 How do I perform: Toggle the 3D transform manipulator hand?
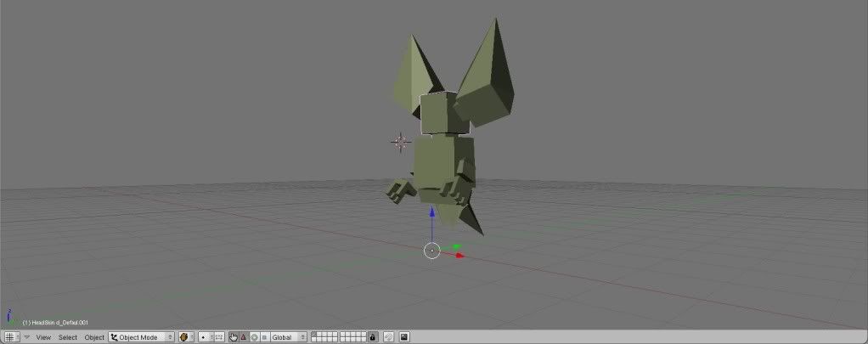234,337
